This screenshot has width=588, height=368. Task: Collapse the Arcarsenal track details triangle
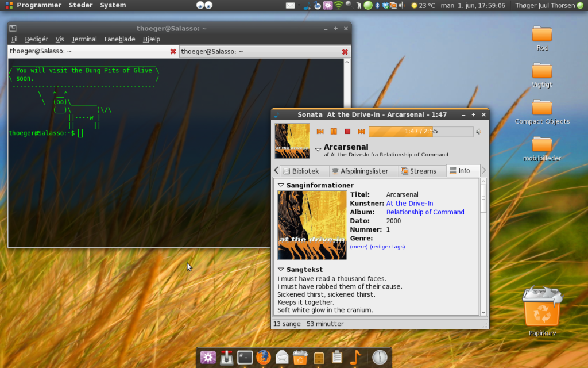[318, 149]
